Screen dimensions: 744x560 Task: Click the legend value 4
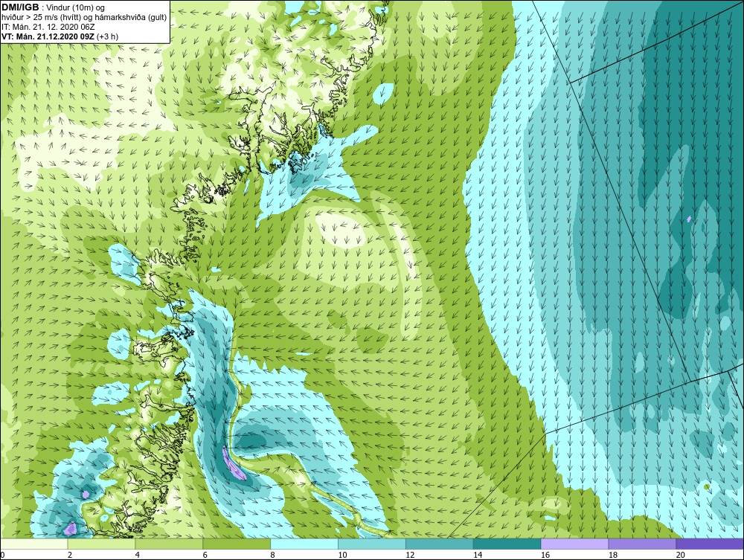tap(137, 555)
